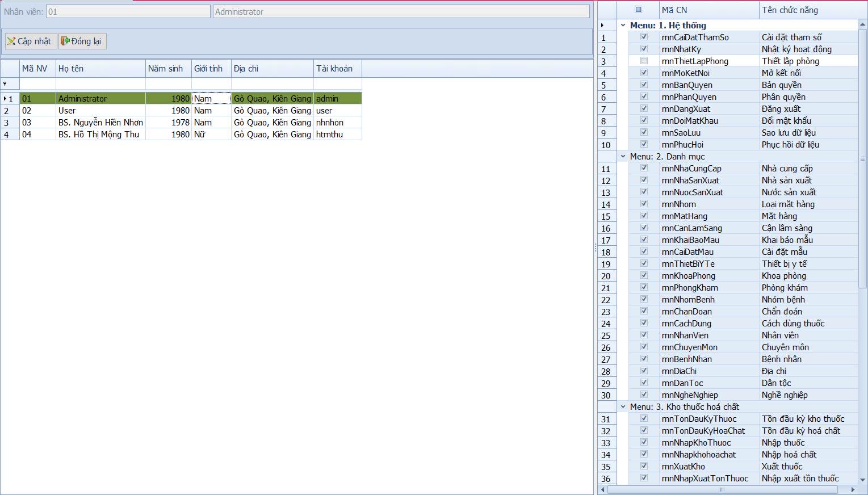Image resolution: width=868 pixels, height=495 pixels.
Task: Collapse the Menu: 2. Danh mục group
Action: [x=623, y=157]
